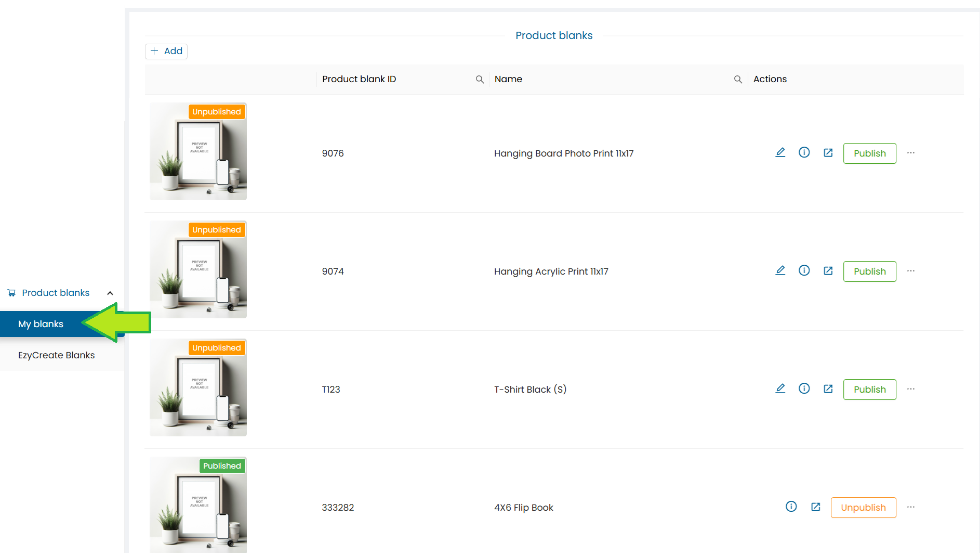The image size is (980, 557).
Task: View info for the 4X6 Flip Book
Action: (791, 507)
